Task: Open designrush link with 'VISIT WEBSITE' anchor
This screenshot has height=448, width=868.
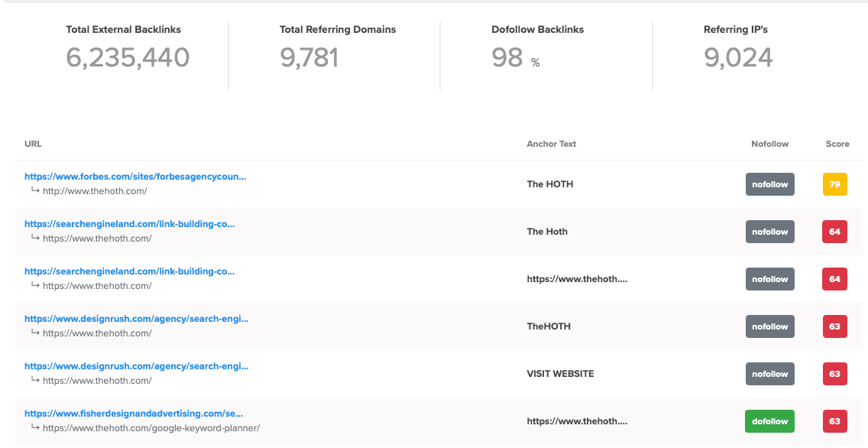Action: (136, 366)
